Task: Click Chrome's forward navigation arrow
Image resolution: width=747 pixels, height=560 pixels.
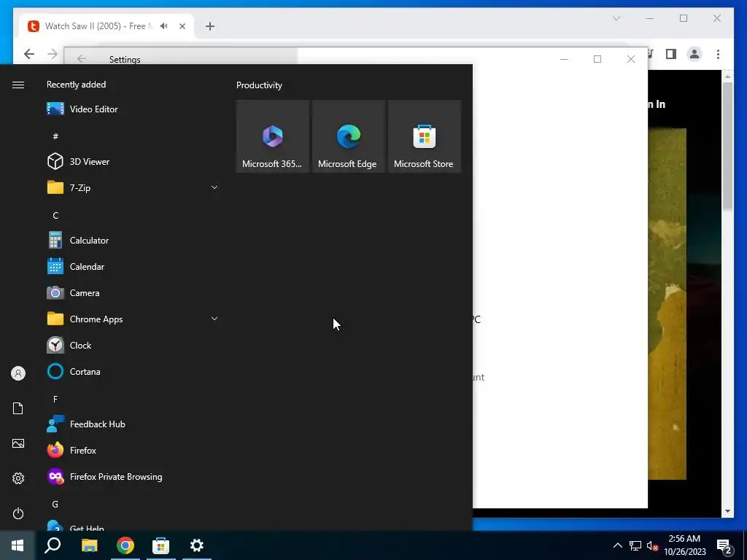Action: tap(53, 54)
